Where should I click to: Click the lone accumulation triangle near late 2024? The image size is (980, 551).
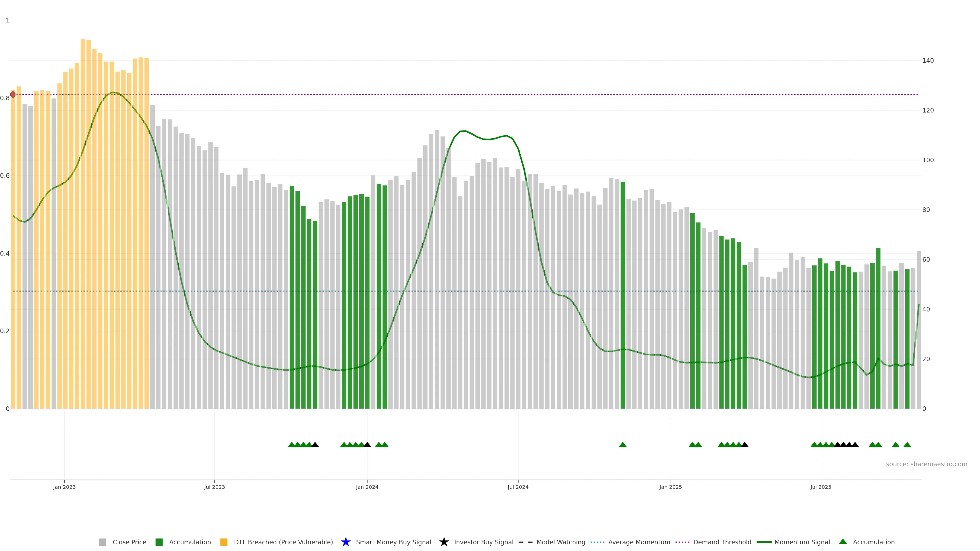pos(622,445)
